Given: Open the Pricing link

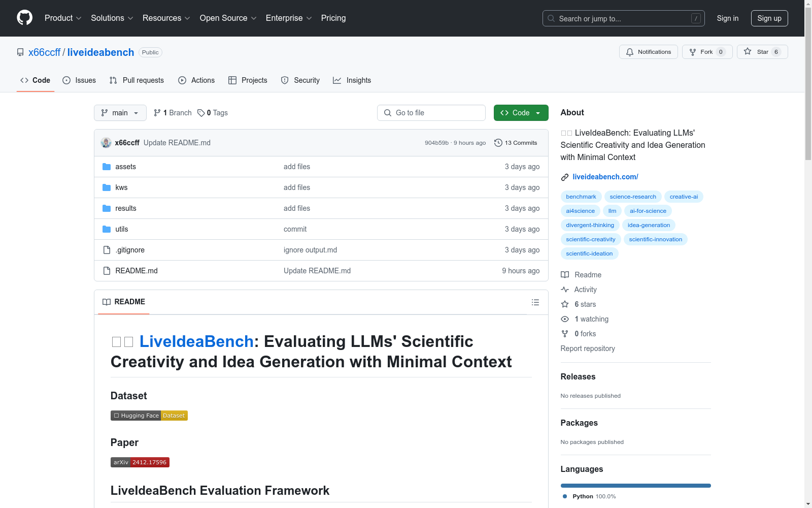Looking at the screenshot, I should pos(333,18).
